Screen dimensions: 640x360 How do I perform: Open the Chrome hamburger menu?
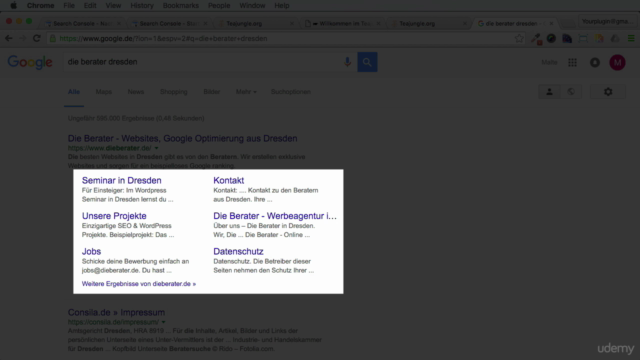click(631, 38)
